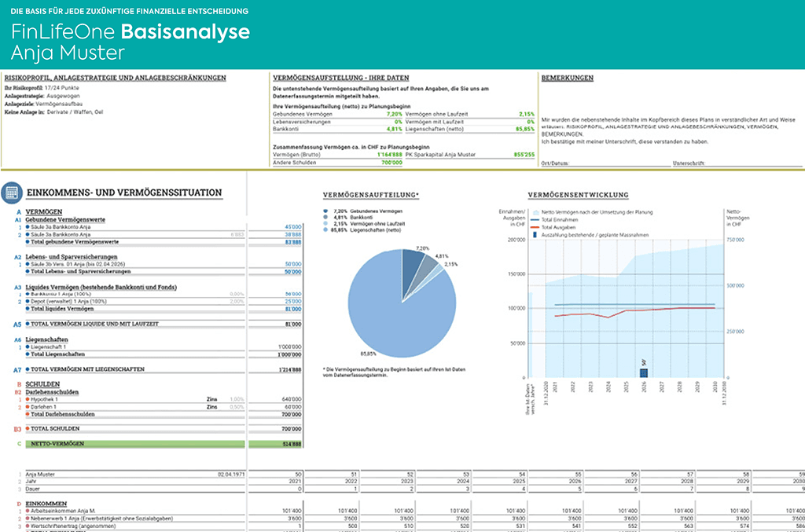Click the Gebundenes Vermögen legend dot in pie legend
This screenshot has width=805, height=532.
pyautogui.click(x=325, y=211)
